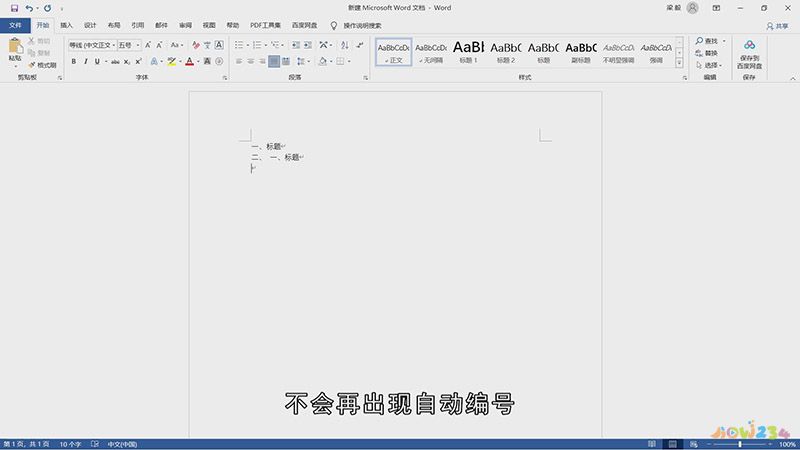
Task: Click the character border icon
Action: pos(219,45)
